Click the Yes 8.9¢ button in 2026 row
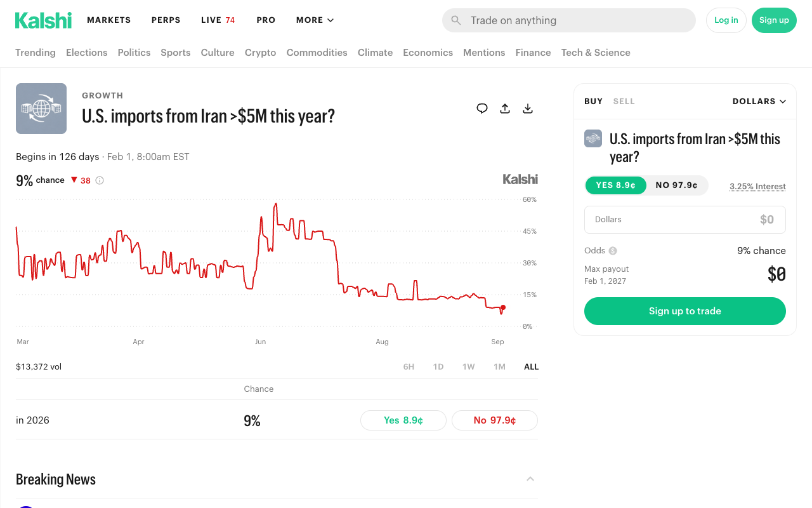 [x=403, y=420]
